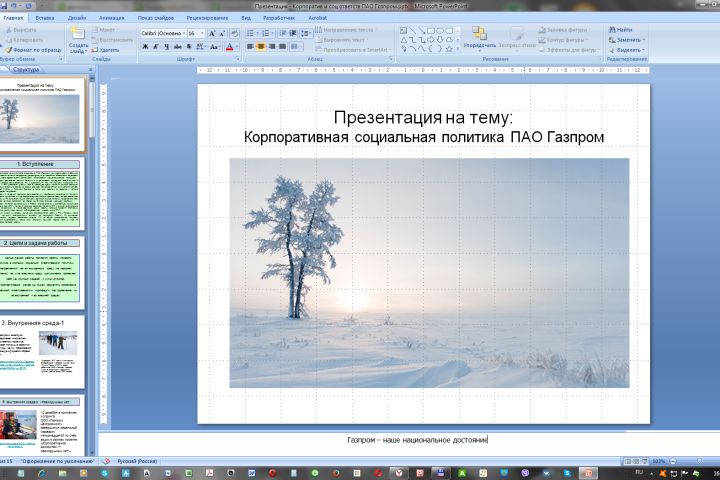The image size is (720, 480).
Task: Open the font size 16 dropdown
Action: tap(202, 34)
